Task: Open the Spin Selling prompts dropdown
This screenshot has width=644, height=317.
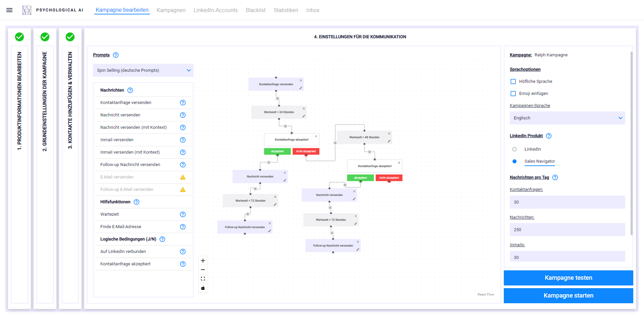Action: point(143,70)
